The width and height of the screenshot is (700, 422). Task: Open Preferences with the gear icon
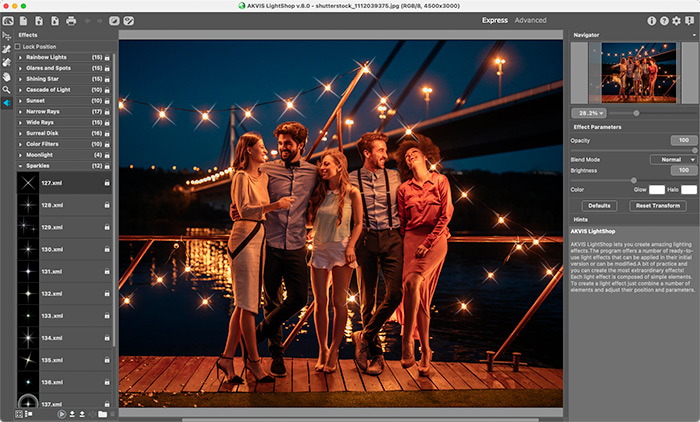click(677, 20)
